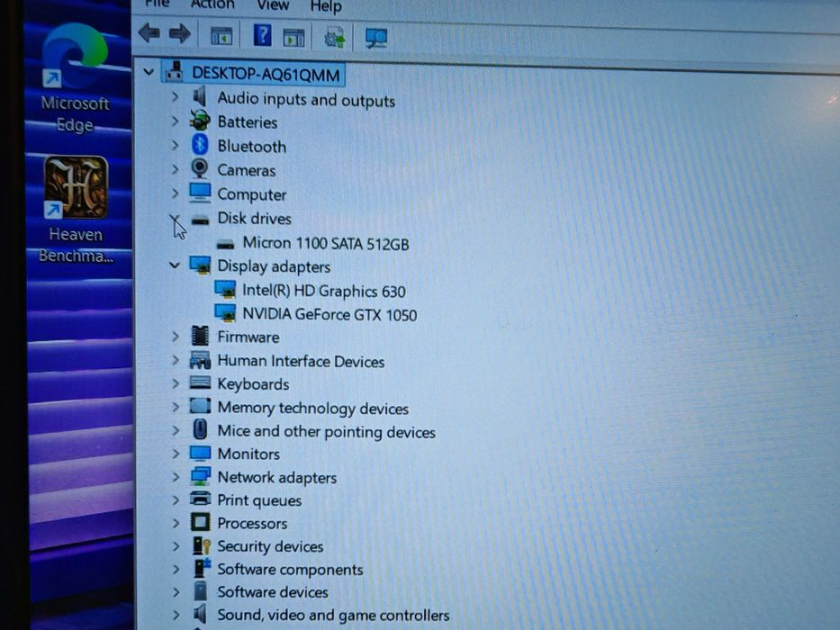Select the Print queues label
Screen dimensions: 840x630
(x=259, y=500)
